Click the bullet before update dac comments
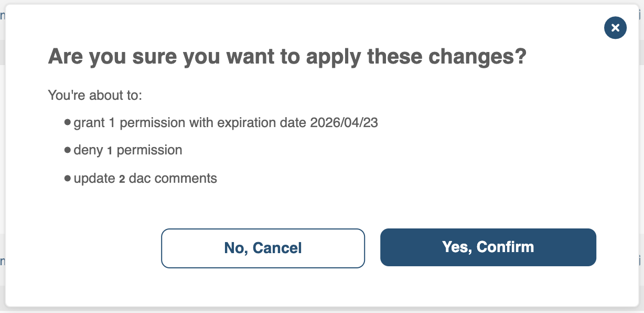Image resolution: width=644 pixels, height=313 pixels. 67,178
